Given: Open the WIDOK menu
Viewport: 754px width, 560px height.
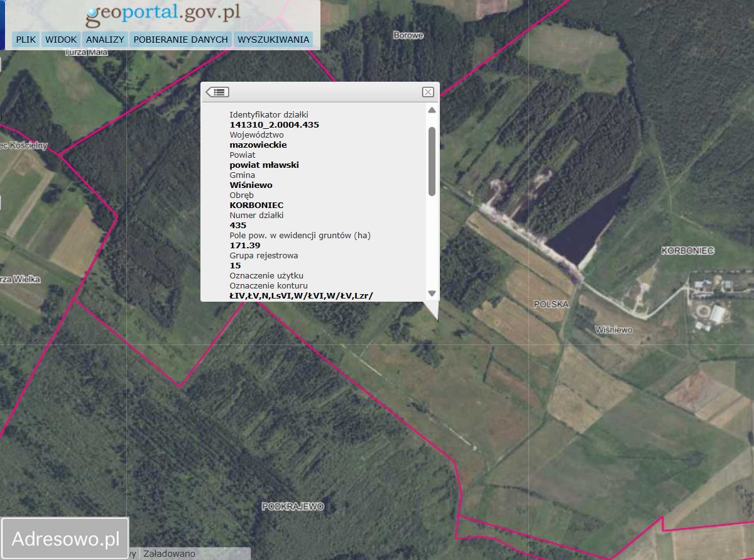Looking at the screenshot, I should click(61, 40).
